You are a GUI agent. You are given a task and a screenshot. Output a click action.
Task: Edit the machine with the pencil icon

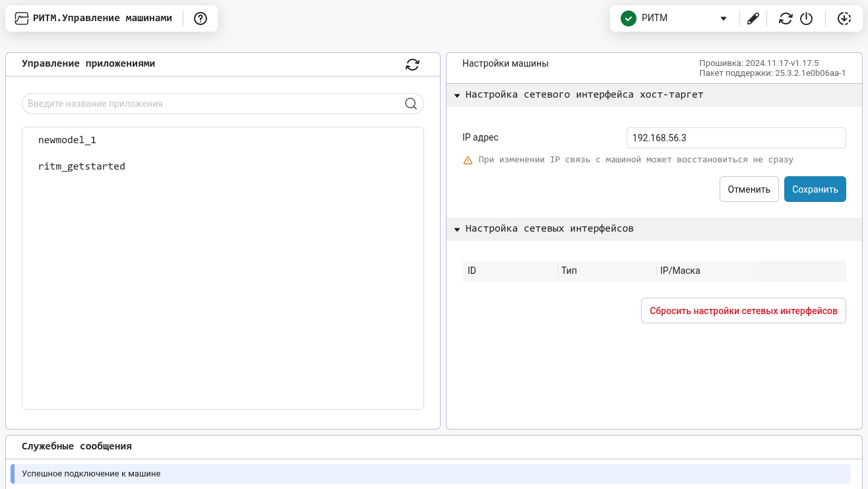tap(753, 18)
